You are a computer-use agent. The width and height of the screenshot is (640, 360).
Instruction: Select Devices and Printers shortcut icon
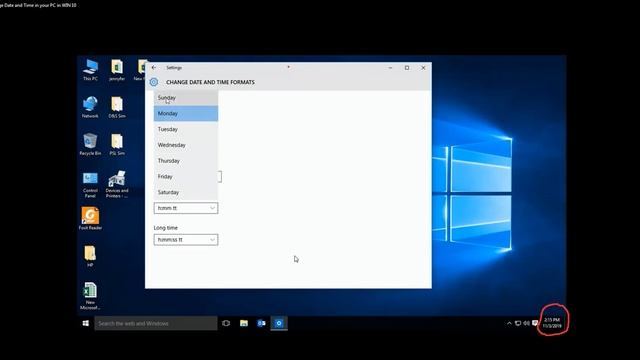pyautogui.click(x=117, y=184)
